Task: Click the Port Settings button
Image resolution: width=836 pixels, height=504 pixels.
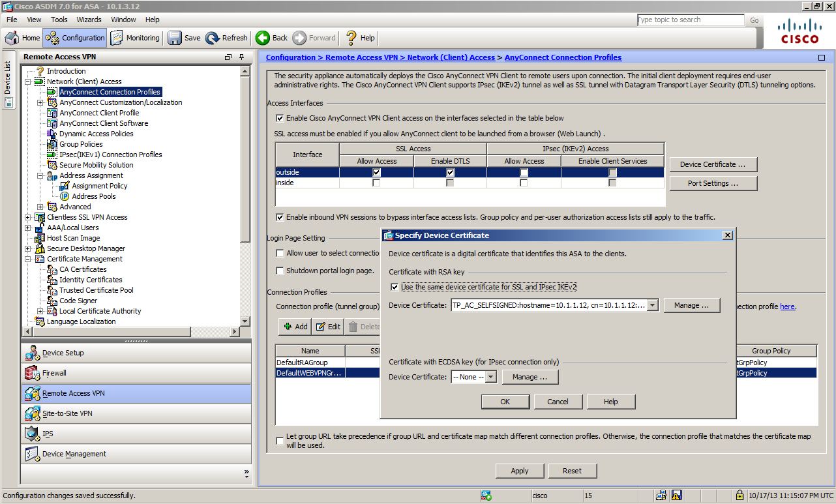Action: point(713,183)
